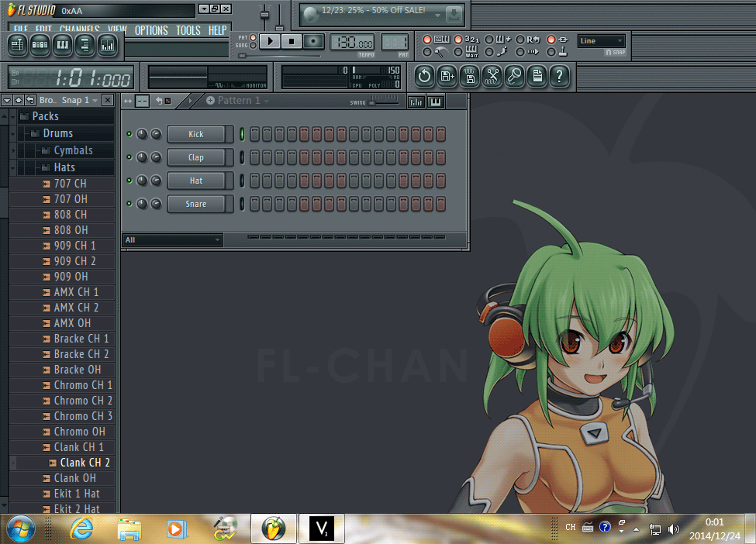The image size is (756, 544).
Task: Collapse the Drums folder in browser
Action: [x=13, y=133]
